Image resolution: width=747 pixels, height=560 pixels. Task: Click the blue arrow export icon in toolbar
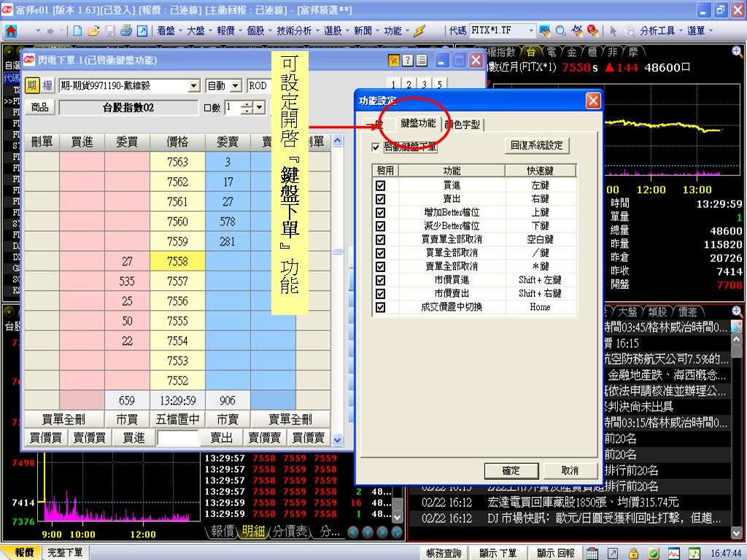[x=142, y=31]
